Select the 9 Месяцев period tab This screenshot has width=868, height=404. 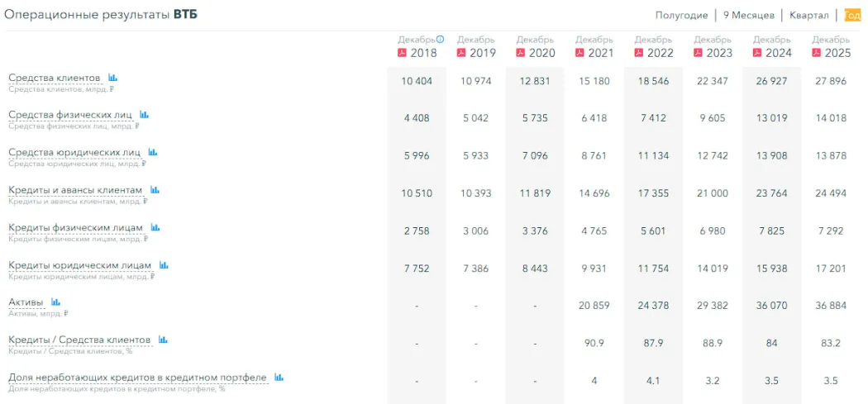click(x=748, y=15)
